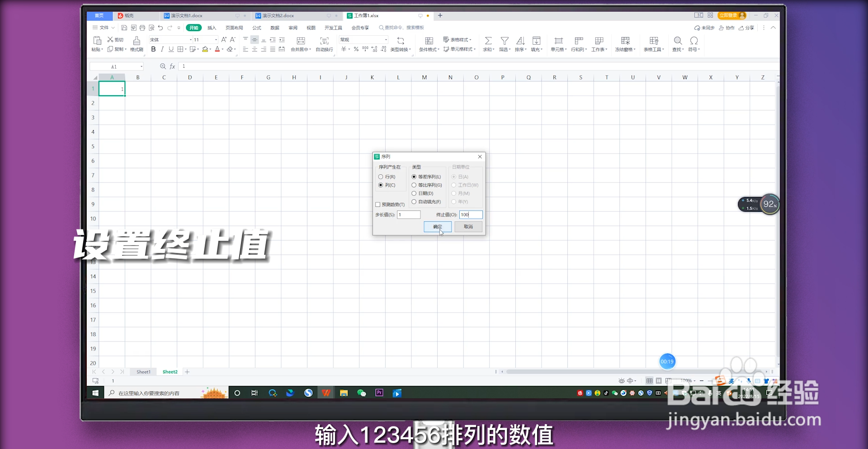Click the formula bar input
This screenshot has height=449, width=868.
click(x=478, y=66)
